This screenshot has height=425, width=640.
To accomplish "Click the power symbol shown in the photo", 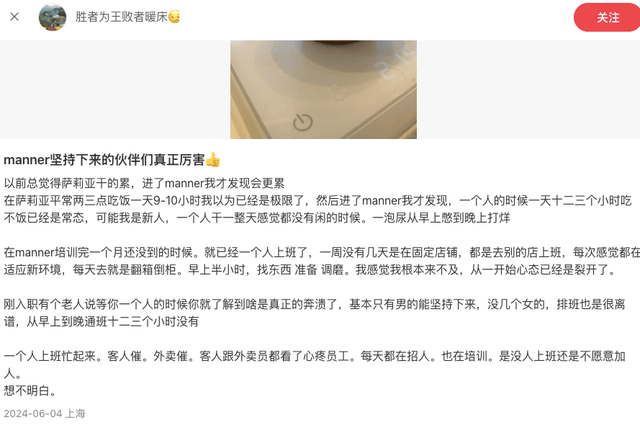I will tap(303, 122).
